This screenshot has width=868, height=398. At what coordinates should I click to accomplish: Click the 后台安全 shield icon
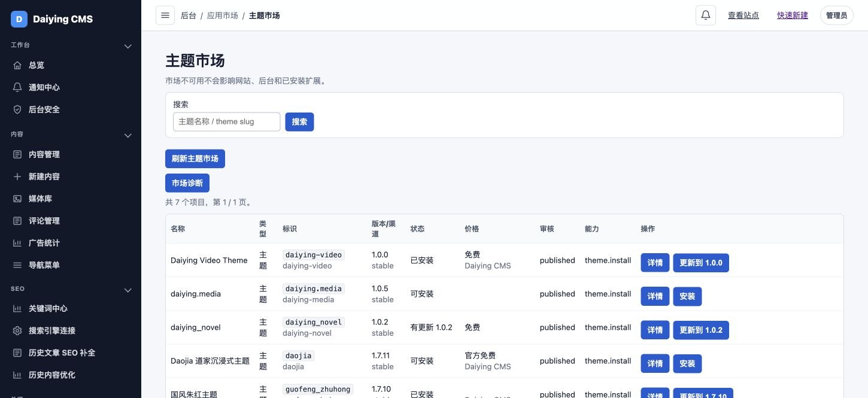coord(17,110)
